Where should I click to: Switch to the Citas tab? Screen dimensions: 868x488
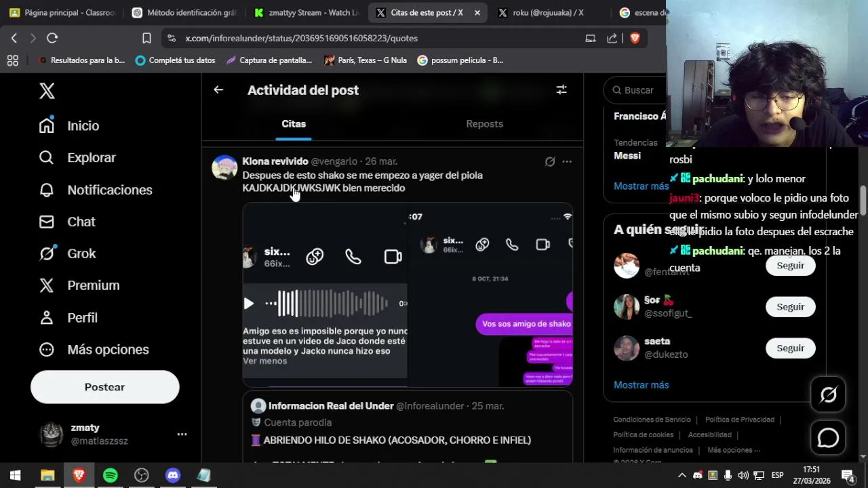point(294,124)
